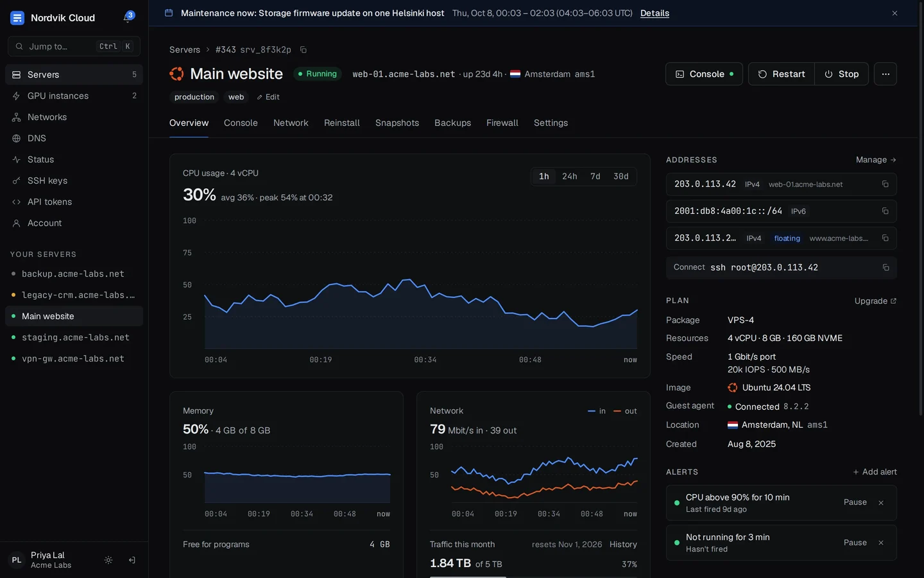Viewport: 924px width, 578px height.
Task: Click the Console button in header
Action: [x=704, y=74]
